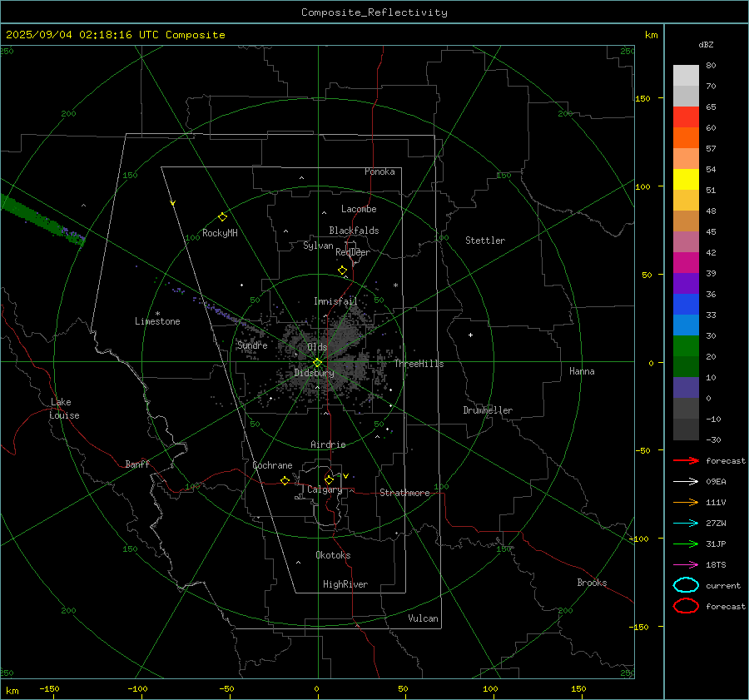Click the Innisfail city label

(x=335, y=301)
